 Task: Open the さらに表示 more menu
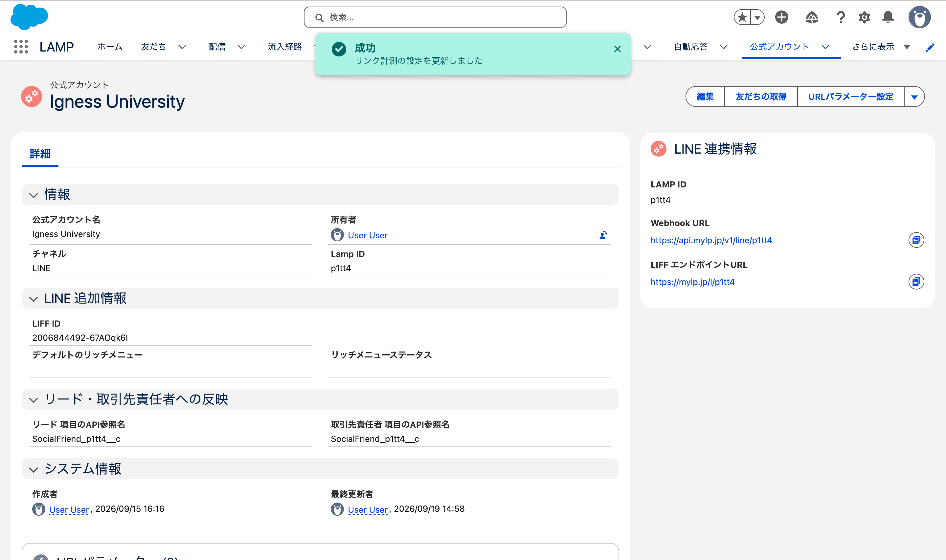[x=881, y=47]
